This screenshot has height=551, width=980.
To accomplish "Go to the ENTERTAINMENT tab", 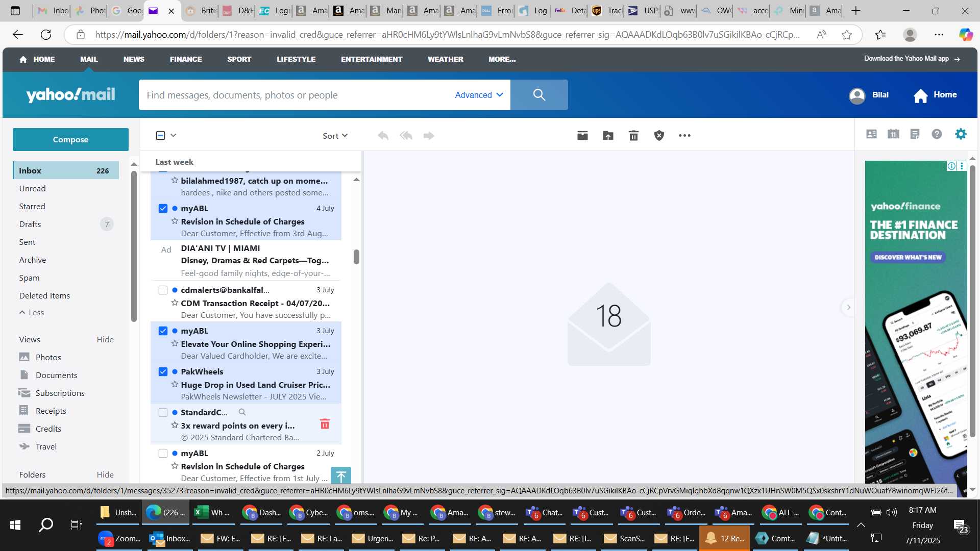I will pos(372,59).
